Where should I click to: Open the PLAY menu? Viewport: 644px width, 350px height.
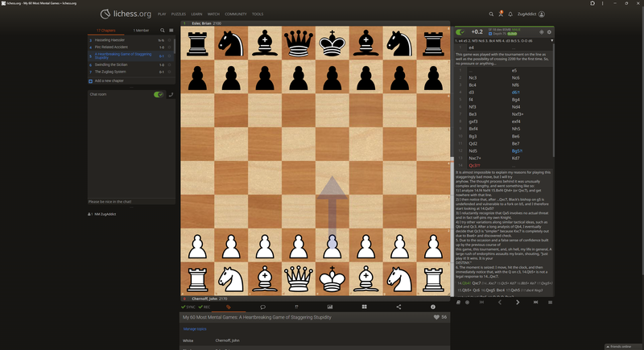coord(162,14)
